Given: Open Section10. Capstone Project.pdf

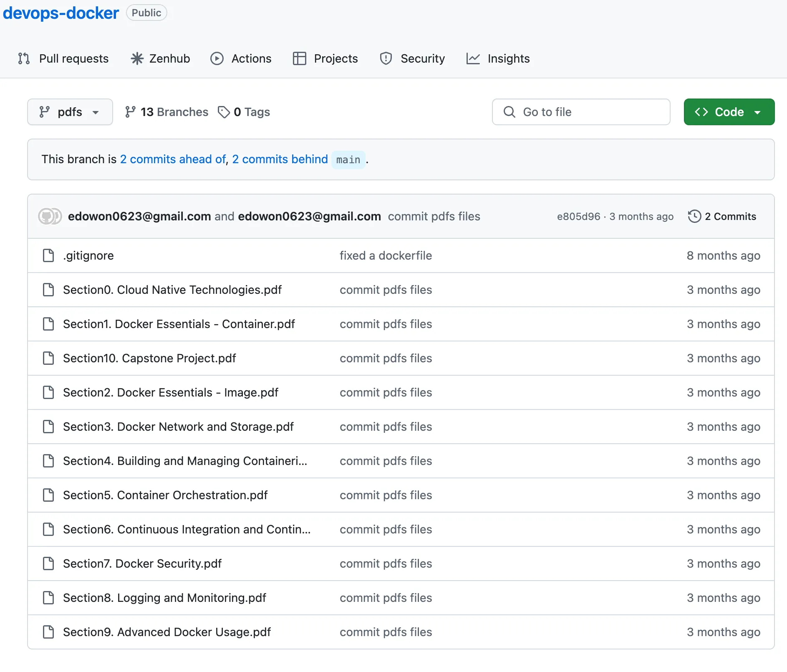Looking at the screenshot, I should 149,358.
